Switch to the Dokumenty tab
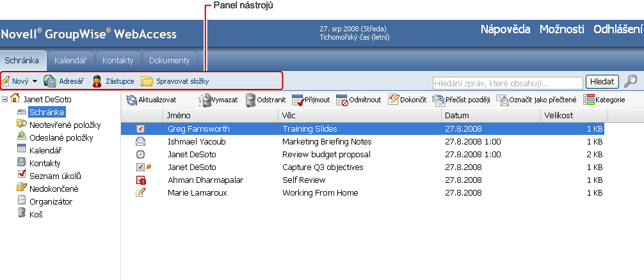 coord(169,61)
